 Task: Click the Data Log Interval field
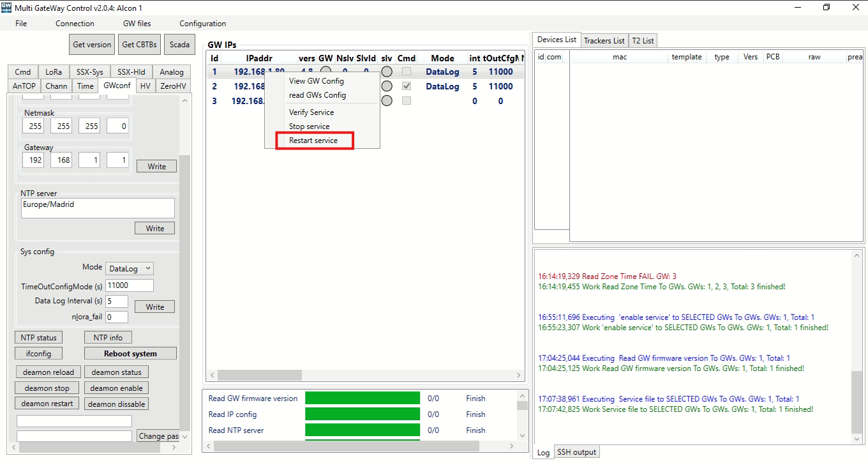117,301
